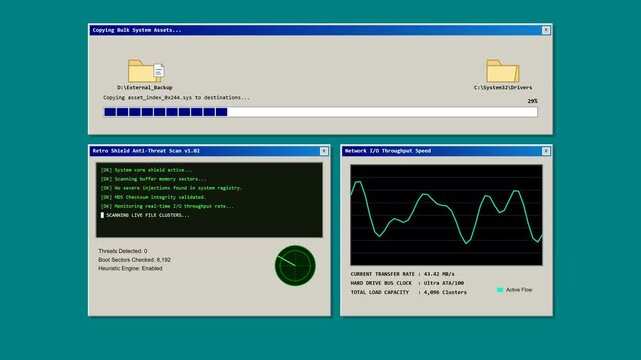Click the network throughput line graph
The width and height of the screenshot is (641, 360).
446,215
